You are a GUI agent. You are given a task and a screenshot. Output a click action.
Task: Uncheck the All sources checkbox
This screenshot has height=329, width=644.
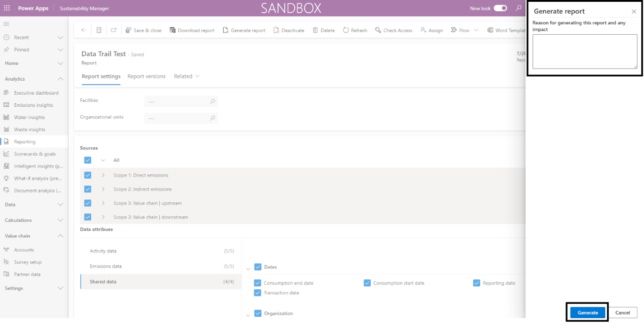click(88, 160)
